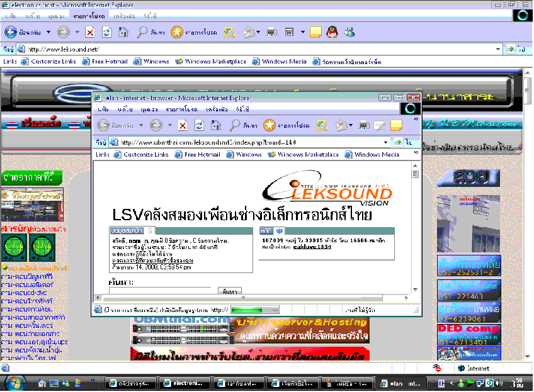This screenshot has height=392, width=534.
Task: Click the volume speaker icon in system tray
Action: pyautogui.click(x=499, y=383)
